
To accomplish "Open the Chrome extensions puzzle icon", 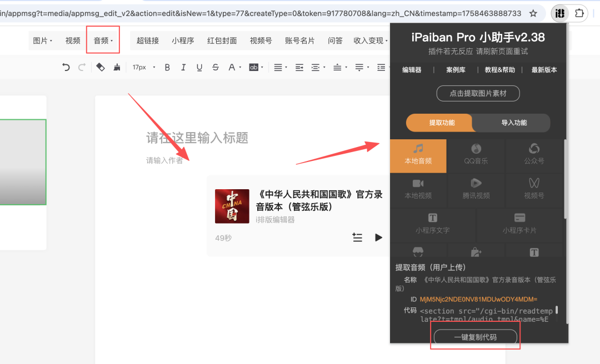I will pyautogui.click(x=579, y=13).
